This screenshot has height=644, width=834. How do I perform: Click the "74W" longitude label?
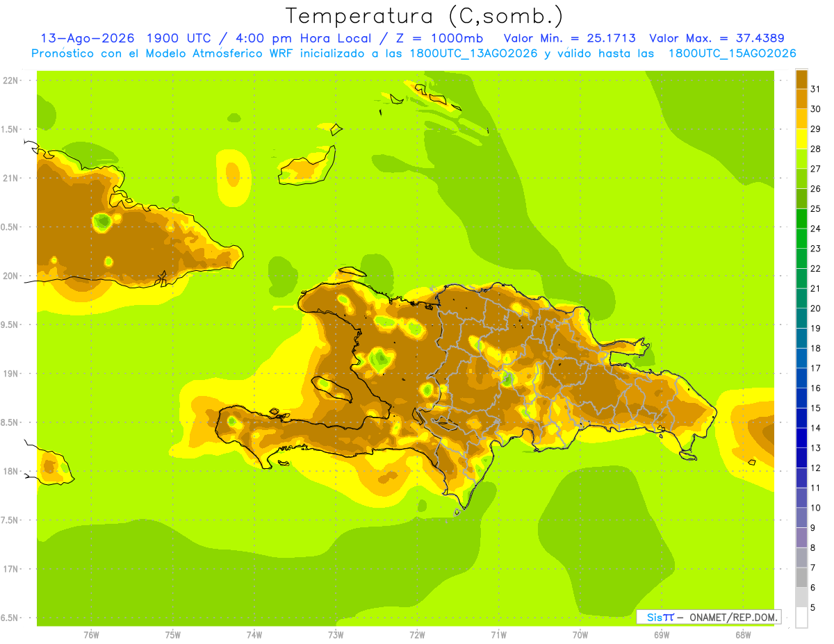[x=254, y=635]
